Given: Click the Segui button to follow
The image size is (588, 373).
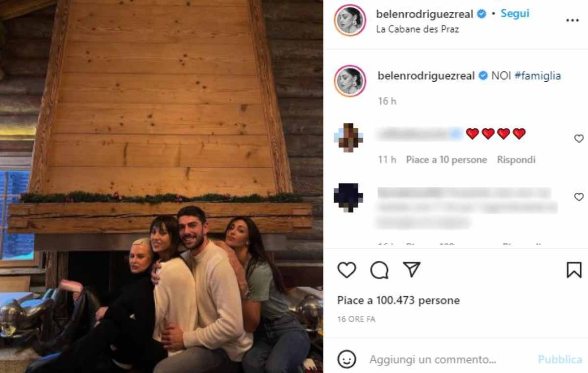Looking at the screenshot, I should pos(514,13).
